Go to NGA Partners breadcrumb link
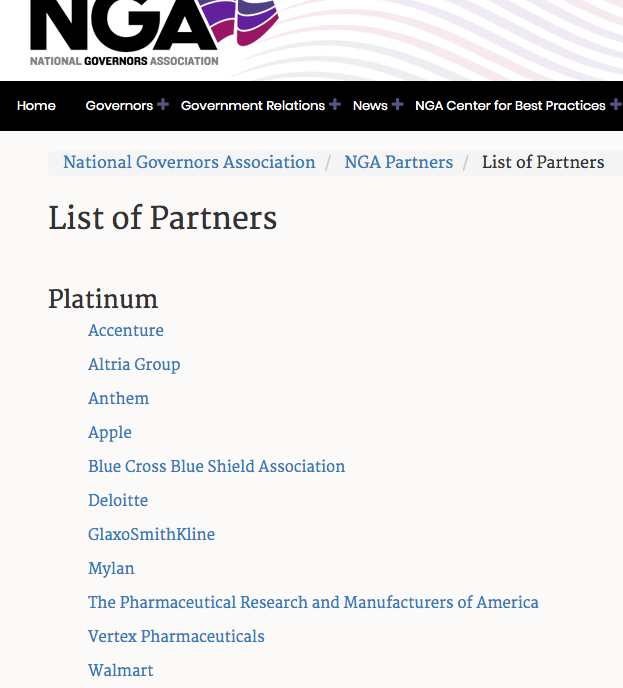 398,162
